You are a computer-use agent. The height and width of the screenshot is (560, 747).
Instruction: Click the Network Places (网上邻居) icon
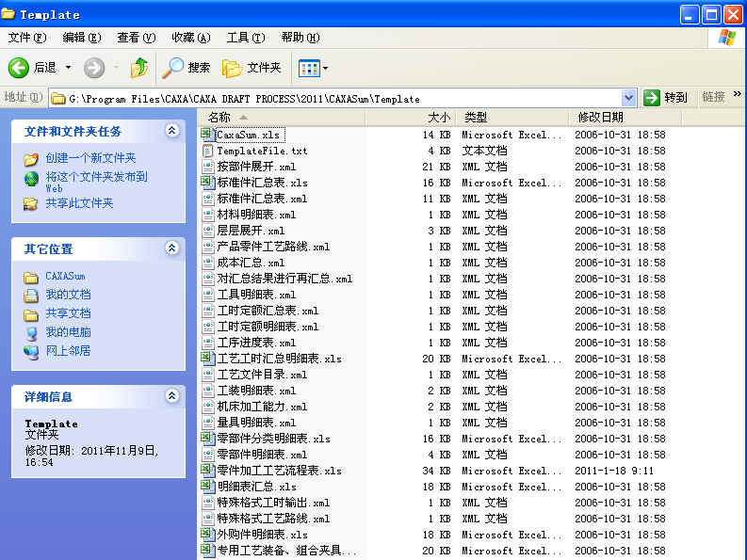[x=31, y=351]
